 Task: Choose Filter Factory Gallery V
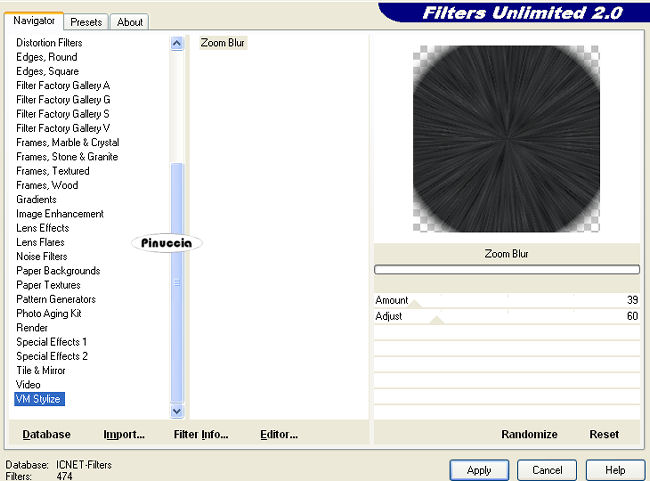63,128
